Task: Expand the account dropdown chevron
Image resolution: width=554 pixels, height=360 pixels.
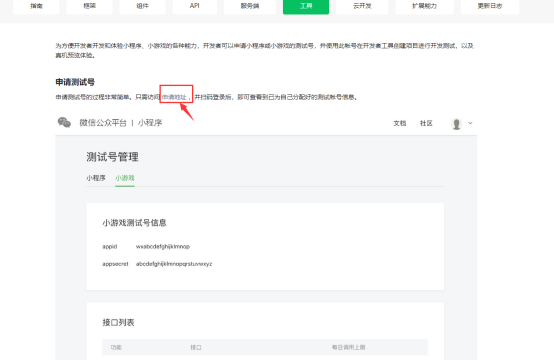Action: (470, 123)
